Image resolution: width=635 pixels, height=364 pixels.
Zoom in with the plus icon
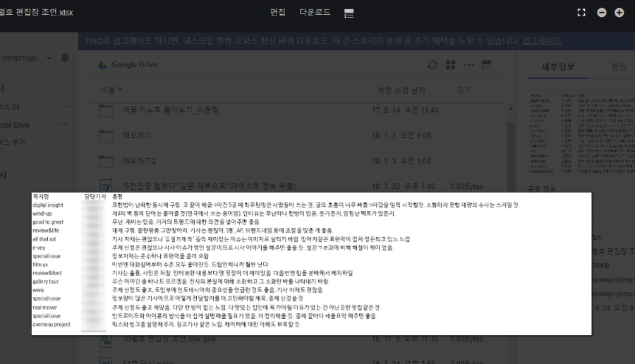tap(619, 13)
